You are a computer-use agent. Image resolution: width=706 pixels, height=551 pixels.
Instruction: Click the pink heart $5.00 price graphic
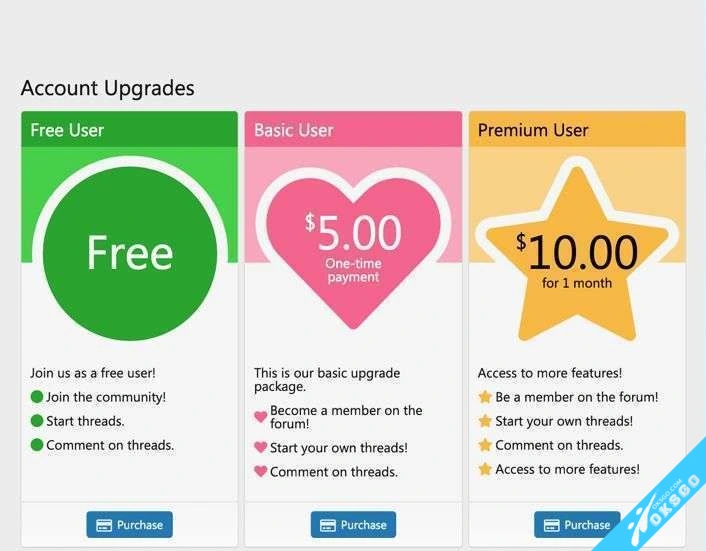tap(353, 245)
